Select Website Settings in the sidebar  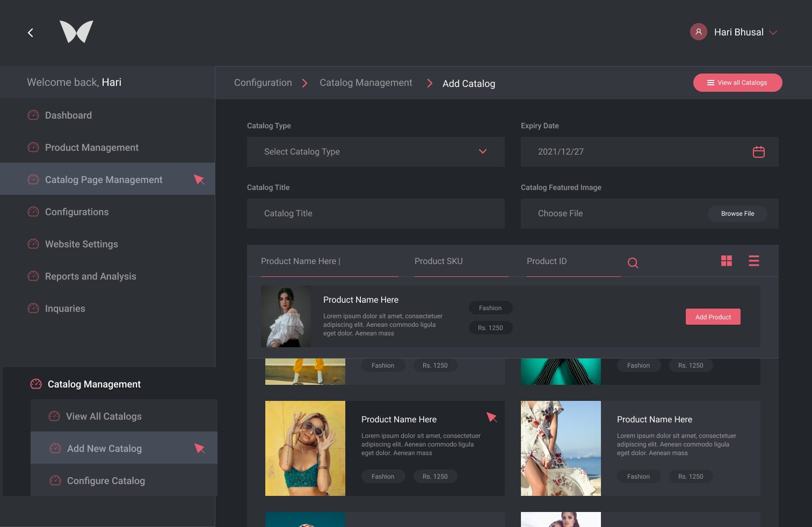(x=81, y=244)
